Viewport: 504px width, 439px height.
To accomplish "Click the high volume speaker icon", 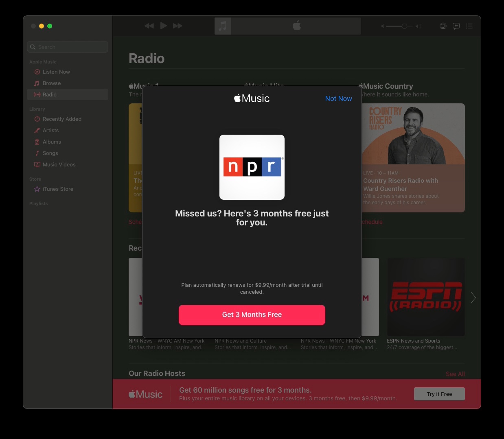I will (x=418, y=26).
